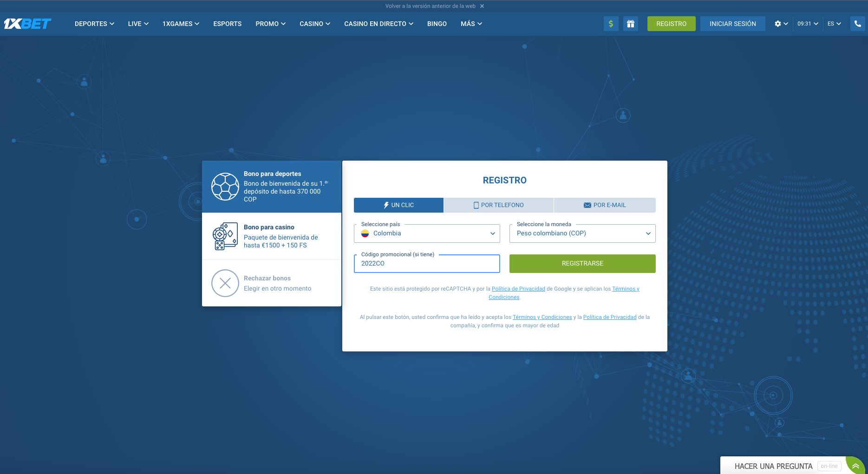Viewport: 868px width, 474px height.
Task: Expand the 1XGAMES menu
Action: 181,24
